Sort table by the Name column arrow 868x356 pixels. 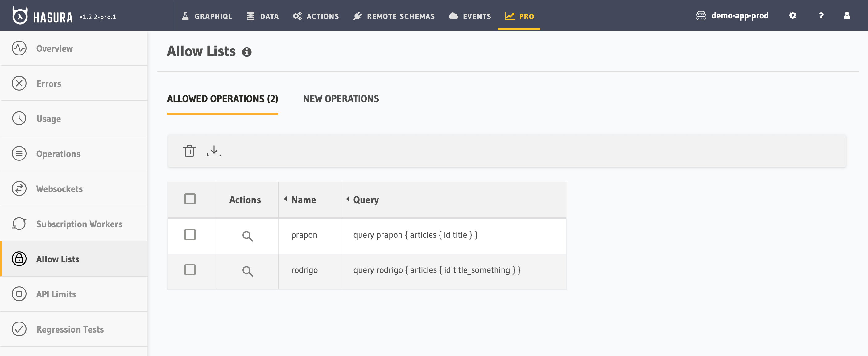click(285, 199)
